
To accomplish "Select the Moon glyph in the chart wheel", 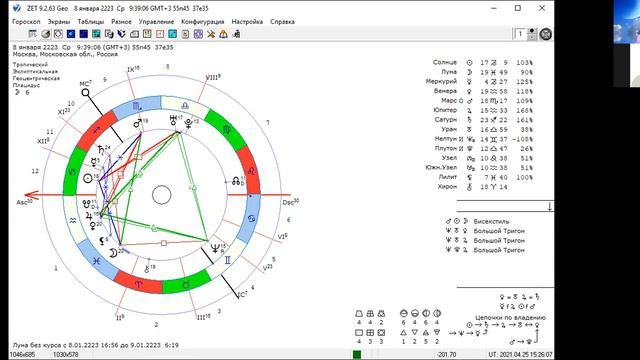I will (113, 253).
